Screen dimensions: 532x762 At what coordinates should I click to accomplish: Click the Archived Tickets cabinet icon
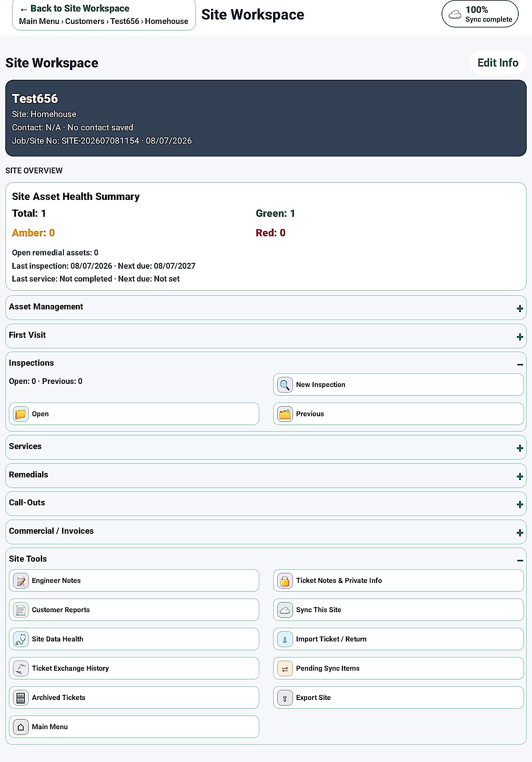pyautogui.click(x=21, y=698)
